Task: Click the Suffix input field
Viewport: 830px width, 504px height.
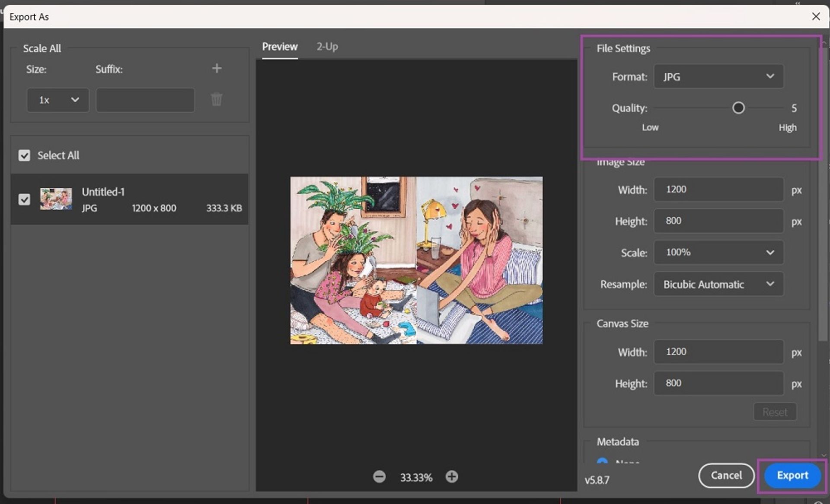Action: coord(145,100)
